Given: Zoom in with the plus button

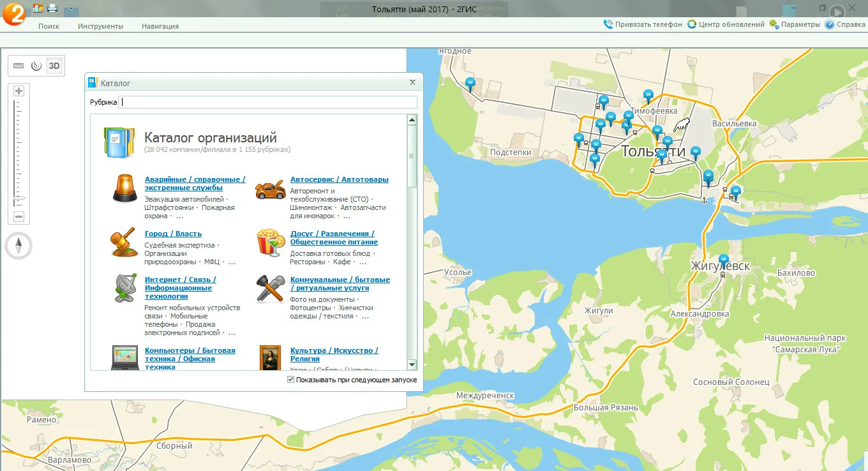Looking at the screenshot, I should point(19,91).
